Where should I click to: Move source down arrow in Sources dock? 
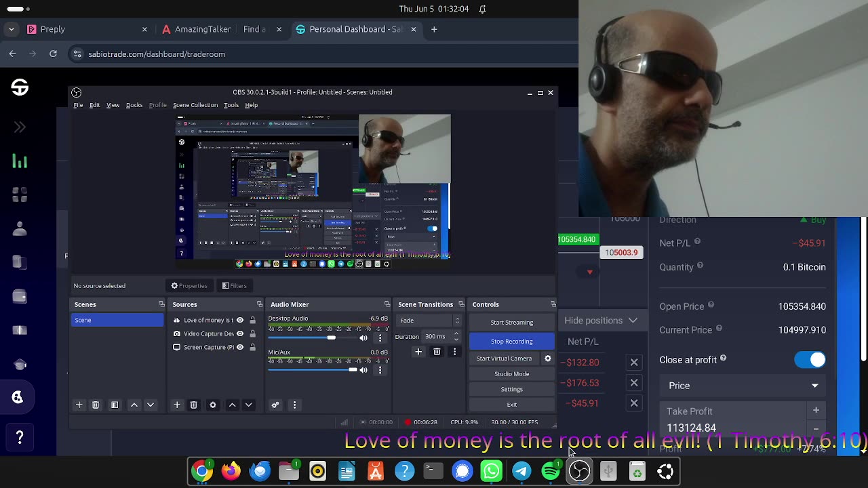tap(249, 405)
